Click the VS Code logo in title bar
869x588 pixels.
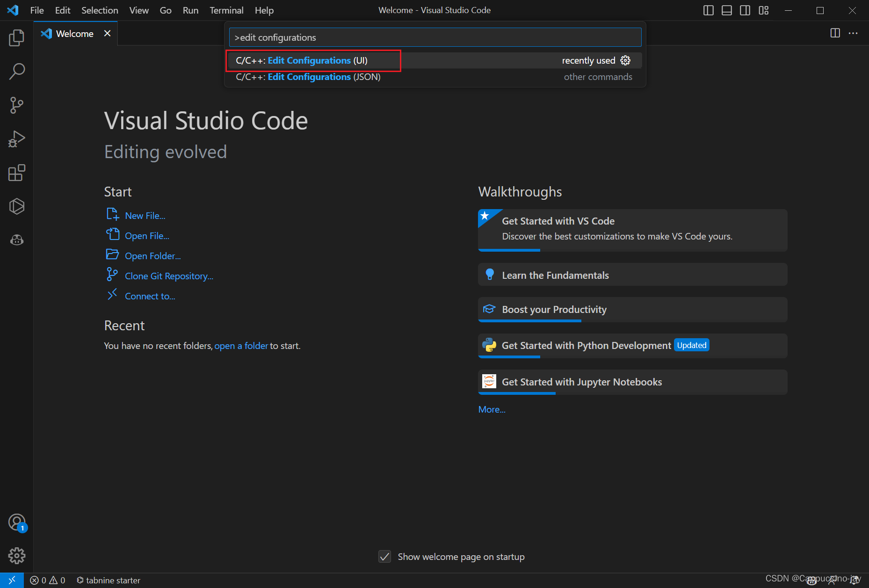pyautogui.click(x=13, y=10)
